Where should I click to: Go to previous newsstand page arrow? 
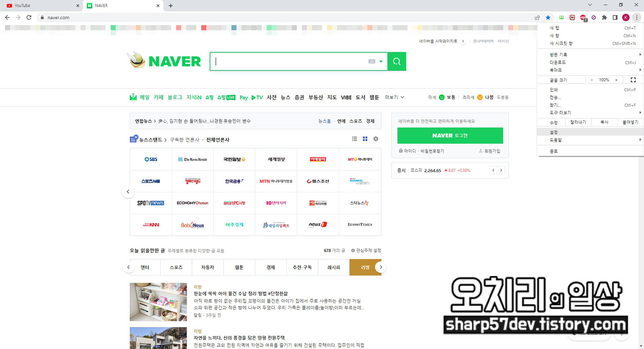tap(128, 191)
